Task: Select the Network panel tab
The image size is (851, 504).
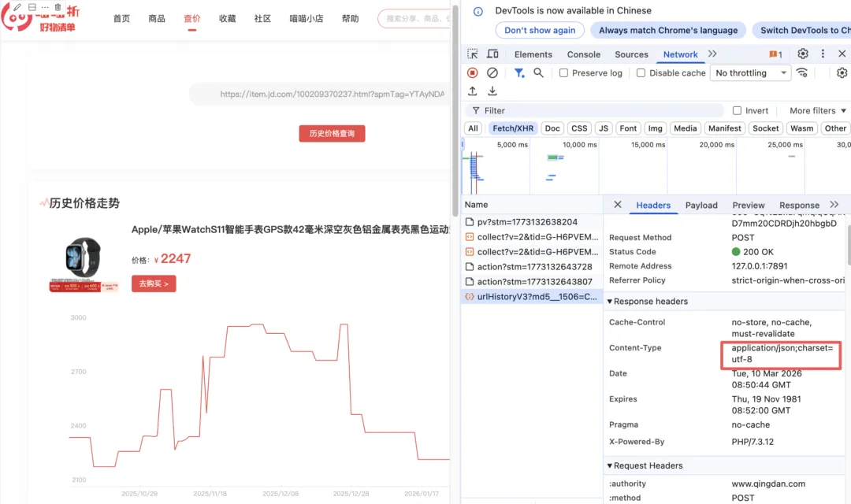Action: [x=680, y=54]
